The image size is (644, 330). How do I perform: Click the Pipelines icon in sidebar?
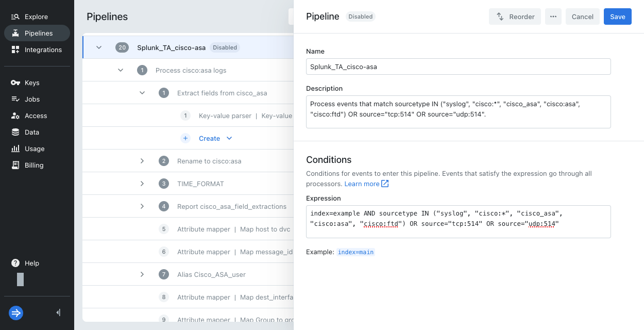point(15,33)
